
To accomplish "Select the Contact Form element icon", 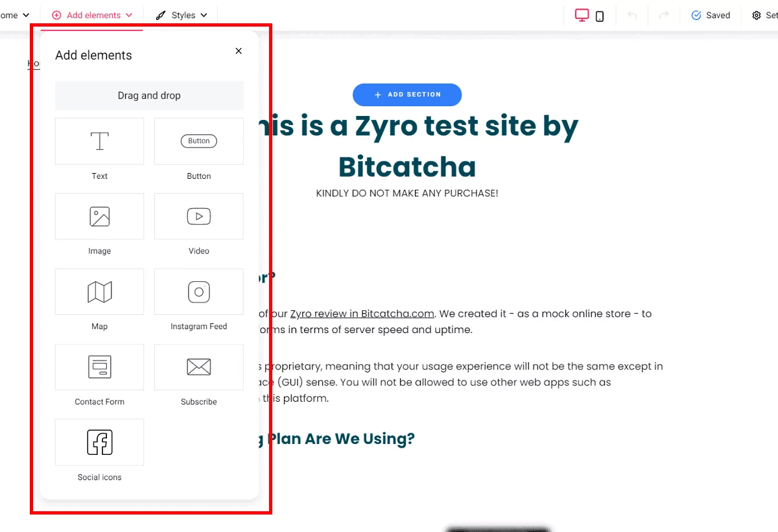I will (99, 367).
